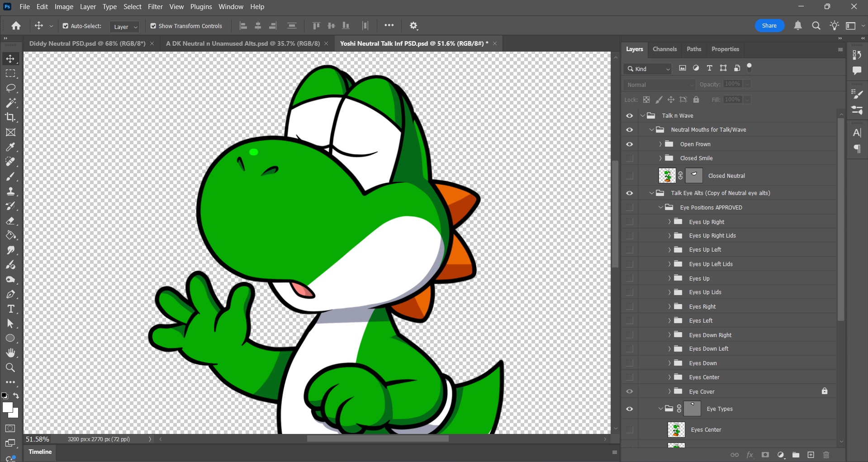Select the Zoom tool

[10, 367]
